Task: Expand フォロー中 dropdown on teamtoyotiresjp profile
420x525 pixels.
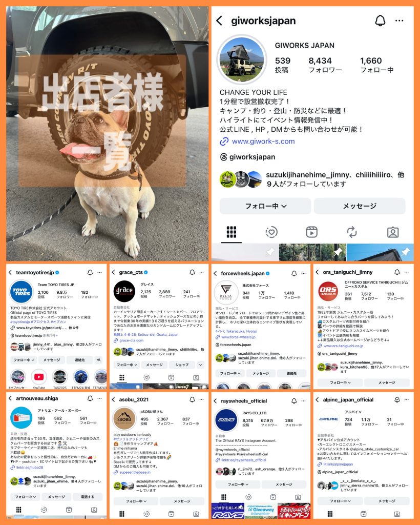Action: [x=24, y=360]
